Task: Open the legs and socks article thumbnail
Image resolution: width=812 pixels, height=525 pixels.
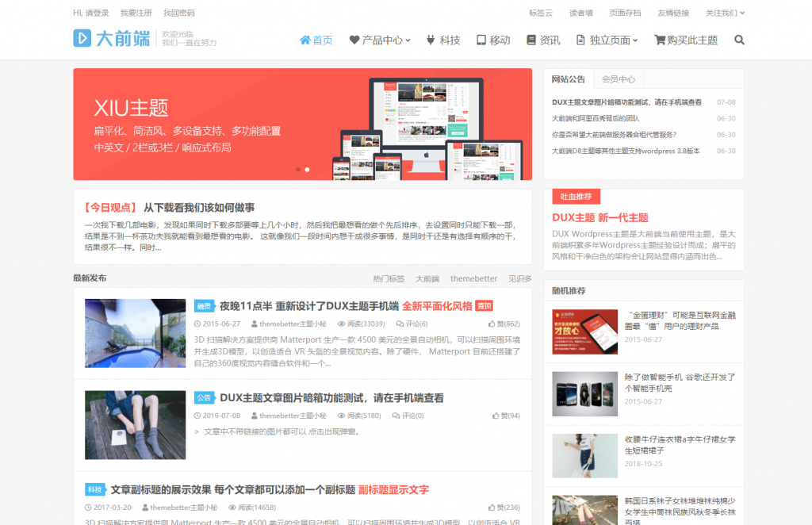Action: click(x=135, y=424)
